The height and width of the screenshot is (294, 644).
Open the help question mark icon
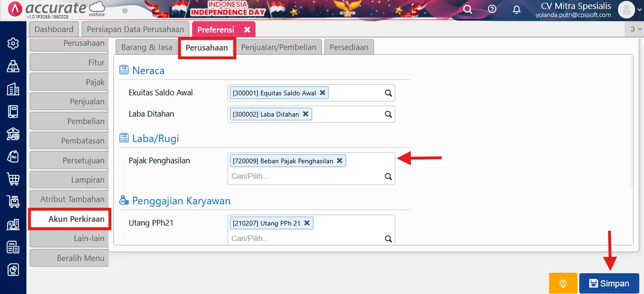tap(492, 9)
